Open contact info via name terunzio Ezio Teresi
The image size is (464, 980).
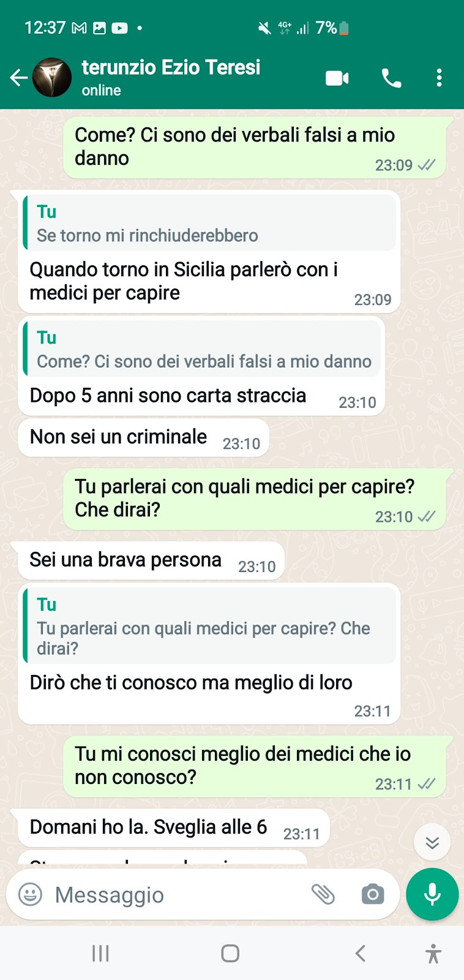[x=171, y=67]
